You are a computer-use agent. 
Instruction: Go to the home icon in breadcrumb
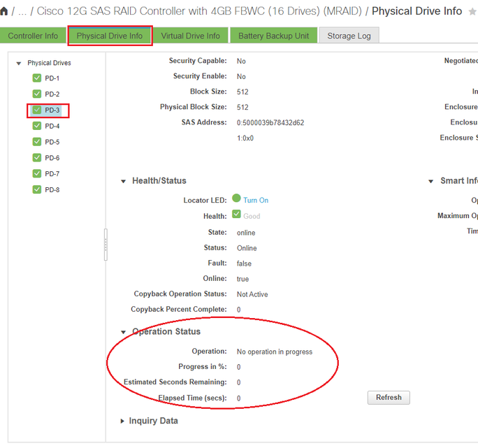coord(4,11)
